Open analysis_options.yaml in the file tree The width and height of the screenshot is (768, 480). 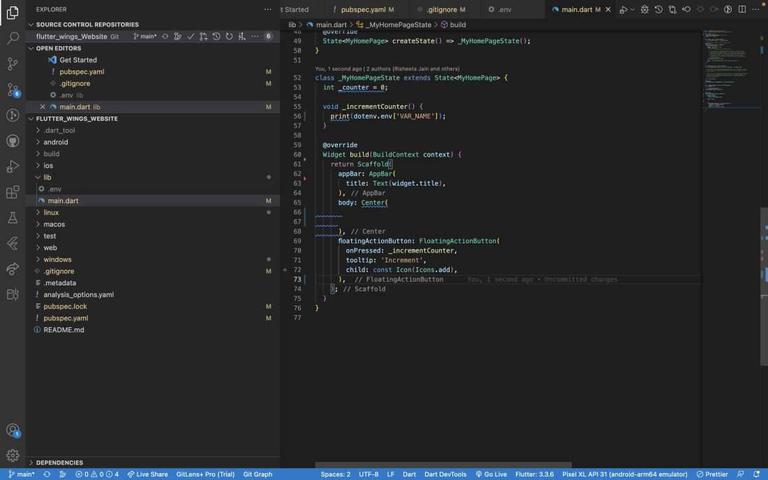point(78,294)
